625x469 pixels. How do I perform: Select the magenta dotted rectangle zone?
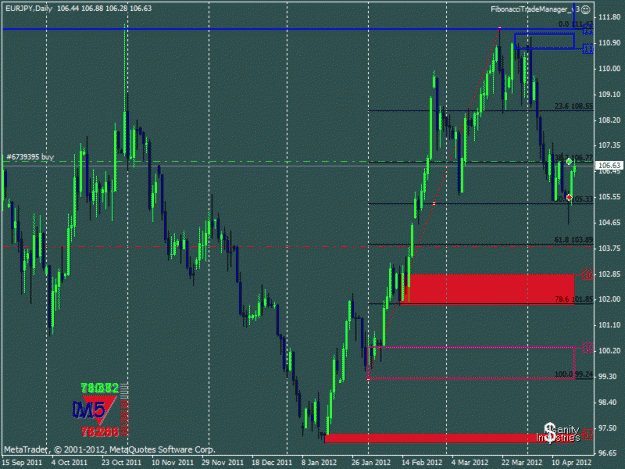coord(471,363)
